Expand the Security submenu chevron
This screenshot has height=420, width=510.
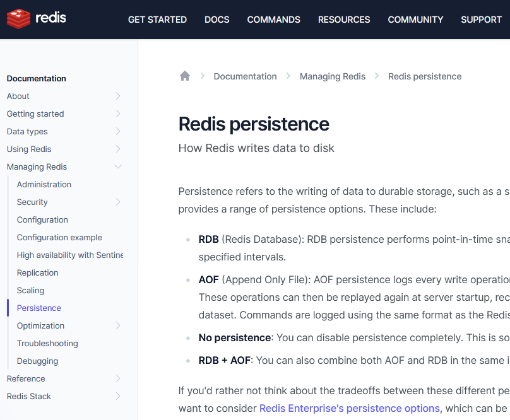tap(118, 202)
